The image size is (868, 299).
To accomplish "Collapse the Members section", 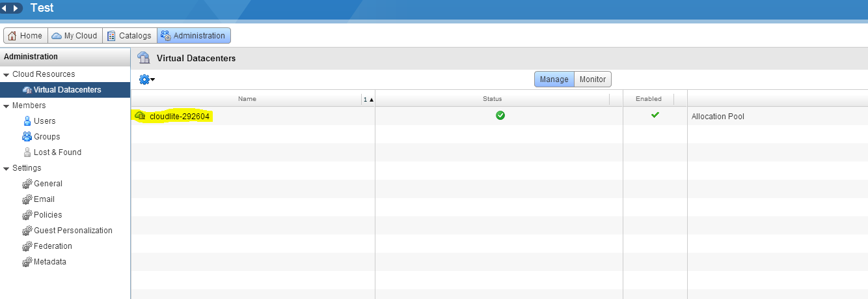I will (x=6, y=106).
